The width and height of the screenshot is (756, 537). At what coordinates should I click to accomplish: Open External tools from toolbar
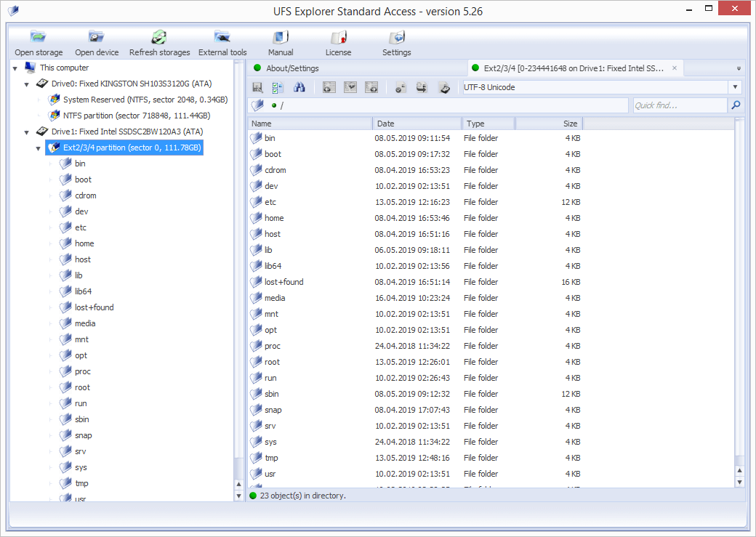point(222,37)
